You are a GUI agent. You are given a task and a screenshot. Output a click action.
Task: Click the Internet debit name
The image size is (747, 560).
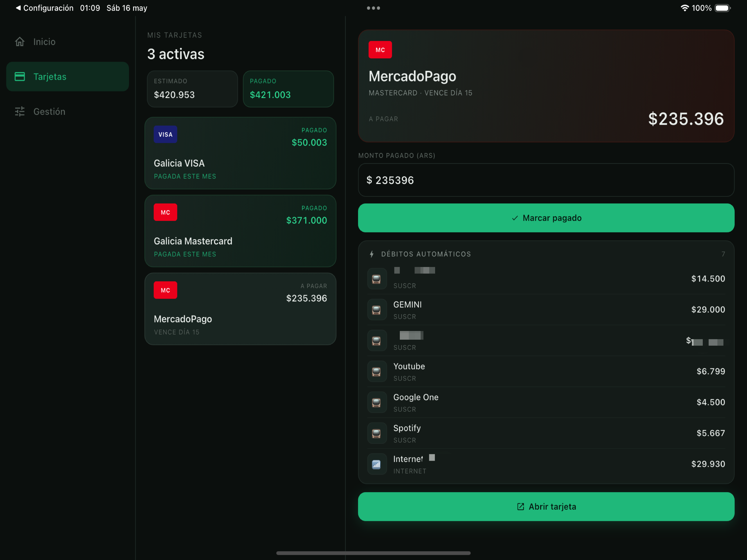point(408,459)
